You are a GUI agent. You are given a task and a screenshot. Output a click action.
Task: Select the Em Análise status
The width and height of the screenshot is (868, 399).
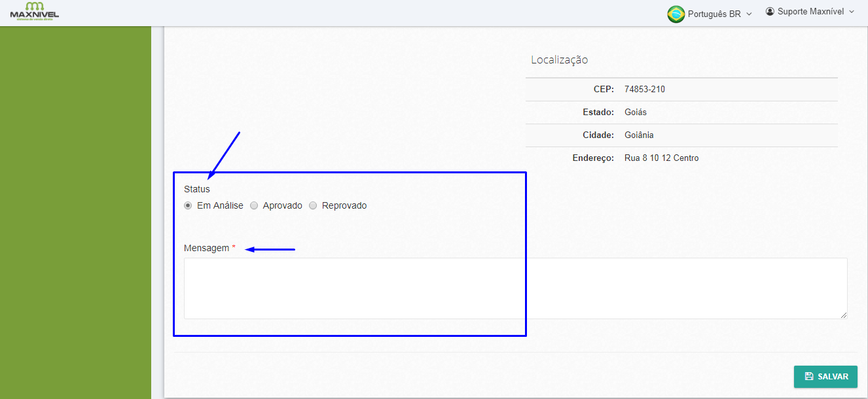188,205
